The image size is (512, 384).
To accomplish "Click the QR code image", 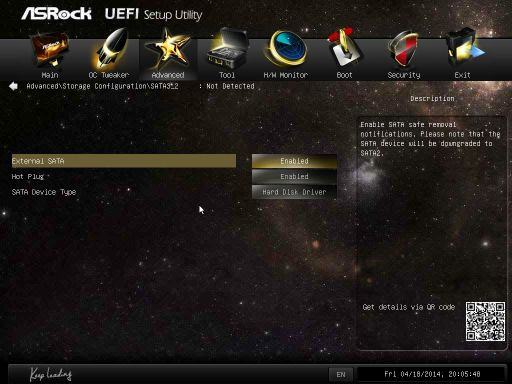I will tap(485, 321).
